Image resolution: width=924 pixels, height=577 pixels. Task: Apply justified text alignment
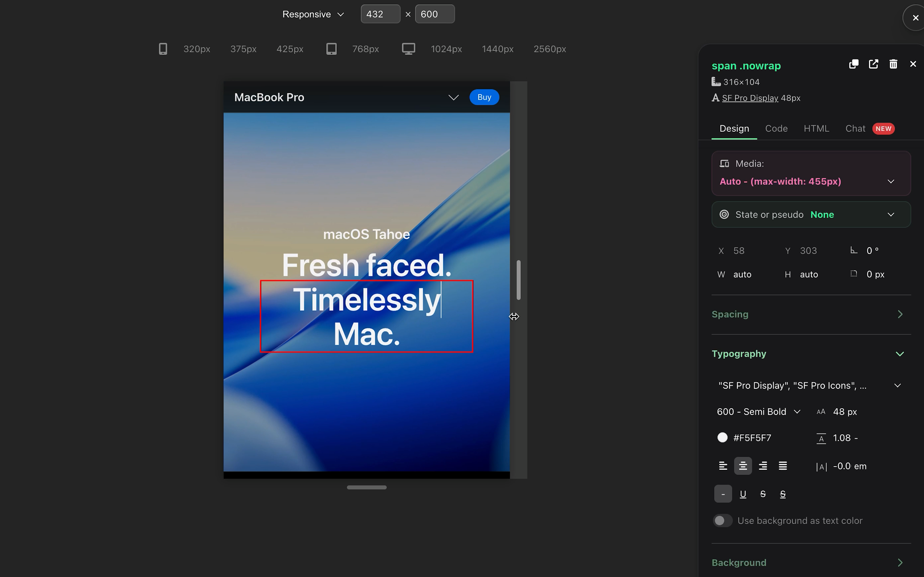(783, 466)
